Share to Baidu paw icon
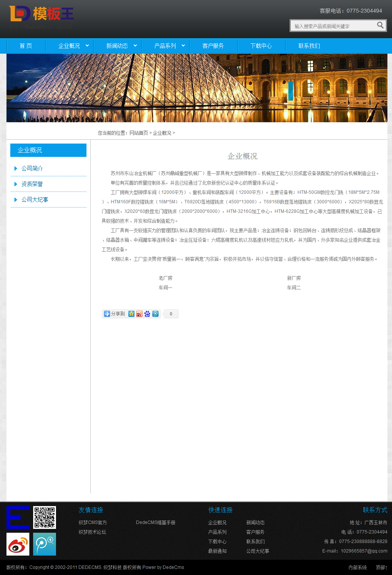This screenshot has width=392, height=575. (x=147, y=314)
